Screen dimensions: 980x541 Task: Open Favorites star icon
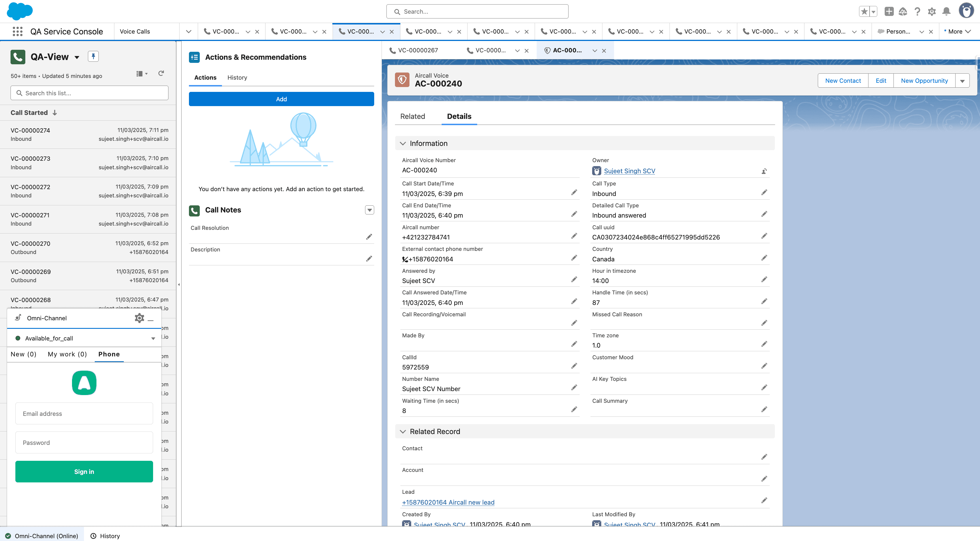[x=864, y=11]
